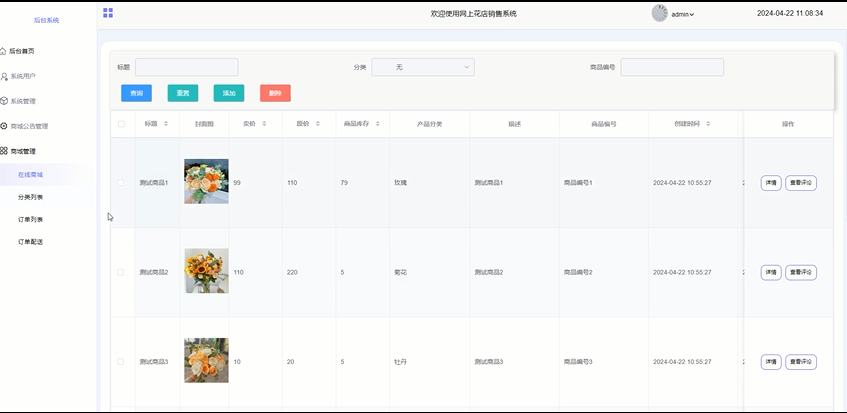847x413 pixels.
Task: Click the 产品分类 column header
Action: [x=429, y=124]
